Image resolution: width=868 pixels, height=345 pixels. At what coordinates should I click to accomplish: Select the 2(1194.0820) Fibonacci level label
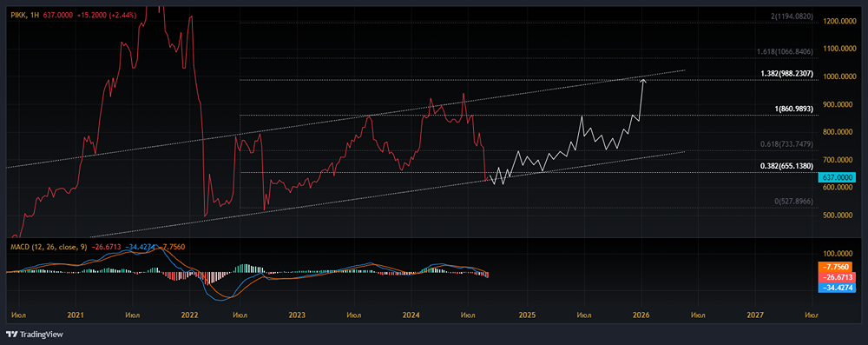(792, 17)
